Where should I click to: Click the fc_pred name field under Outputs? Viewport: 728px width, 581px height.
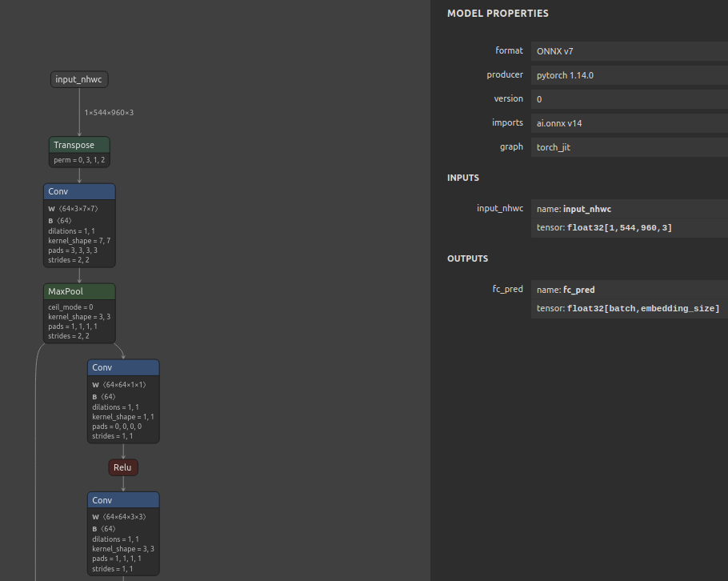click(629, 290)
